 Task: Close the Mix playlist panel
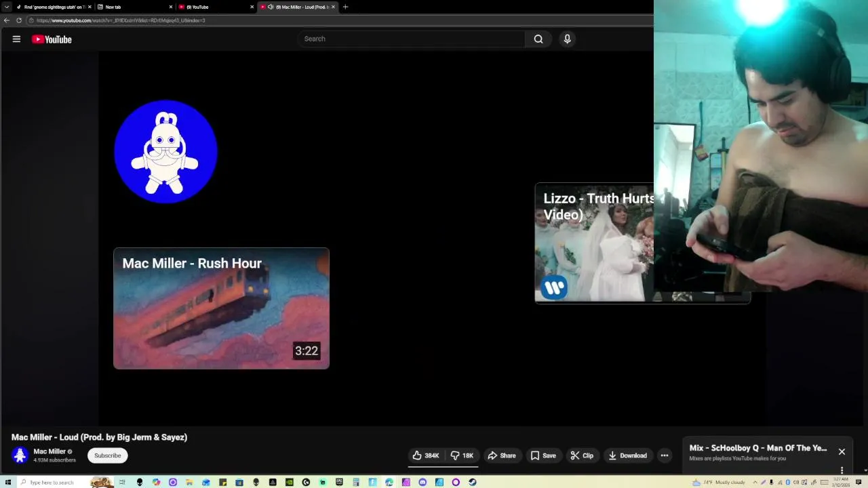[842, 451]
